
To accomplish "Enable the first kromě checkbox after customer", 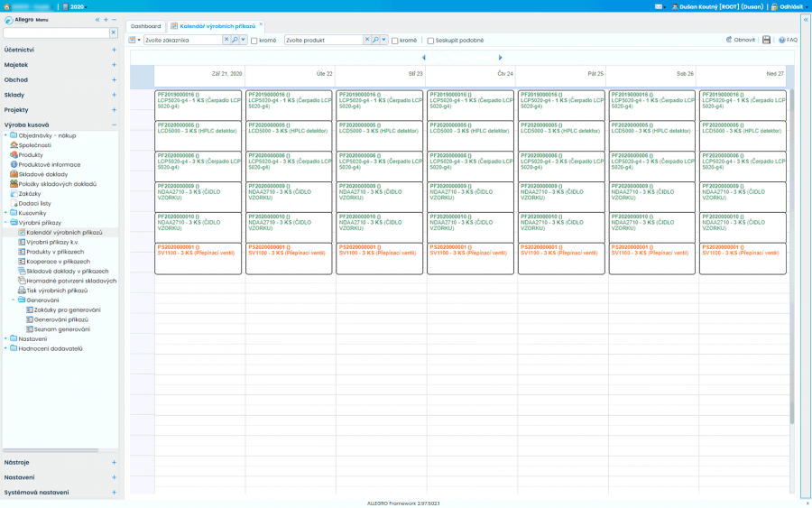I will pos(254,41).
